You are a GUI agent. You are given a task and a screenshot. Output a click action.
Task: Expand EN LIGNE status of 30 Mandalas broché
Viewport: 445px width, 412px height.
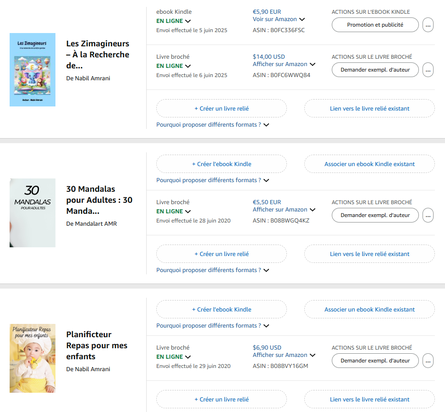(x=173, y=211)
